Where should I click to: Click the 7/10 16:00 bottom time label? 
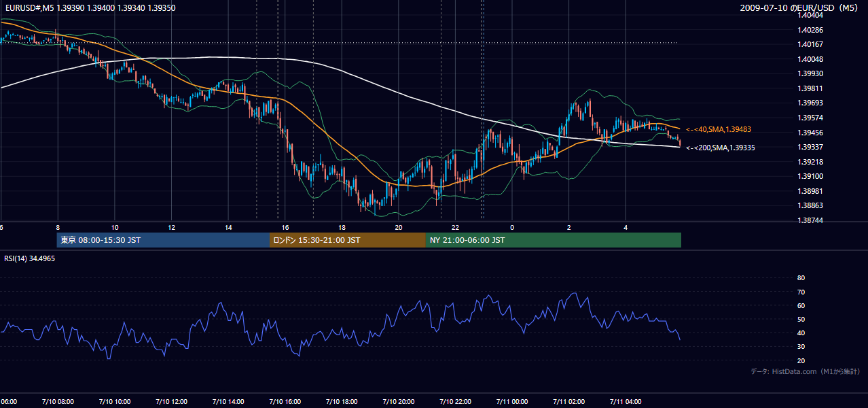[285, 401]
